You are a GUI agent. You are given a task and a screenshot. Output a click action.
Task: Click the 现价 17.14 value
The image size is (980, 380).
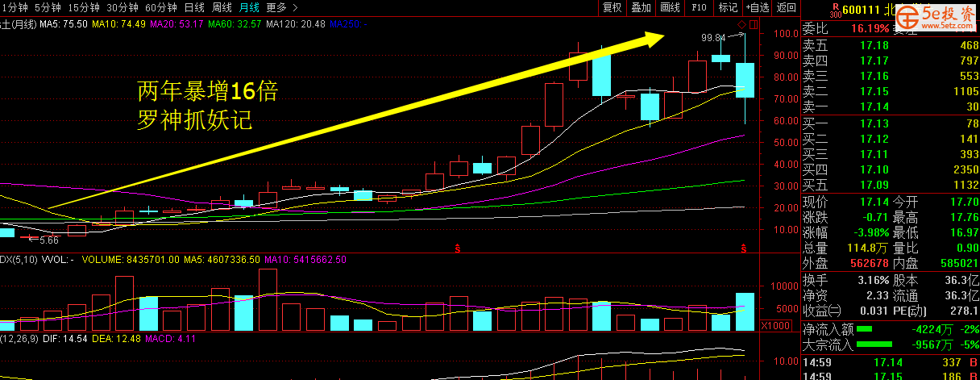[874, 202]
